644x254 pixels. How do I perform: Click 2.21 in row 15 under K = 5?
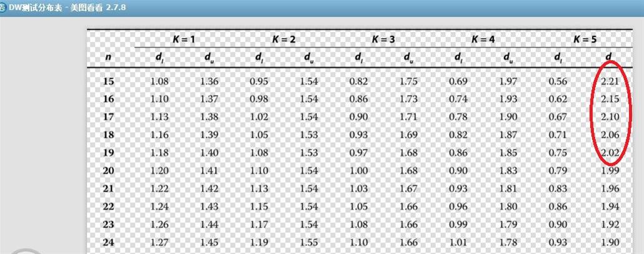[x=610, y=81]
